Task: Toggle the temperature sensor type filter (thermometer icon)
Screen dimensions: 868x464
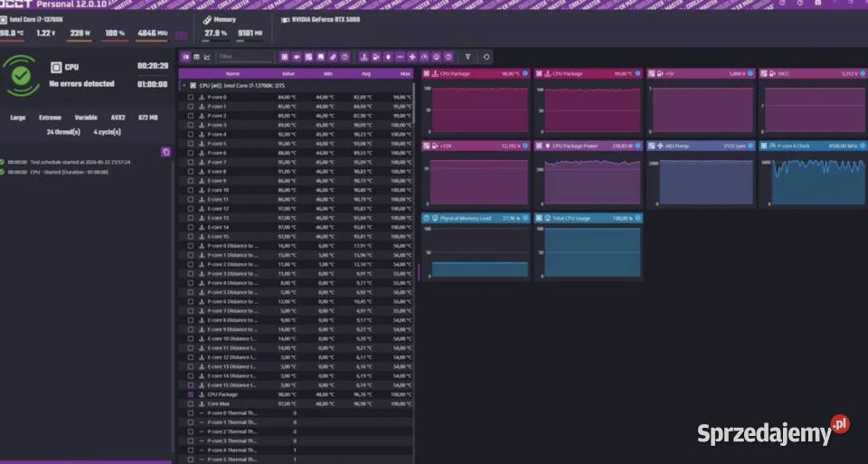Action: [363, 56]
